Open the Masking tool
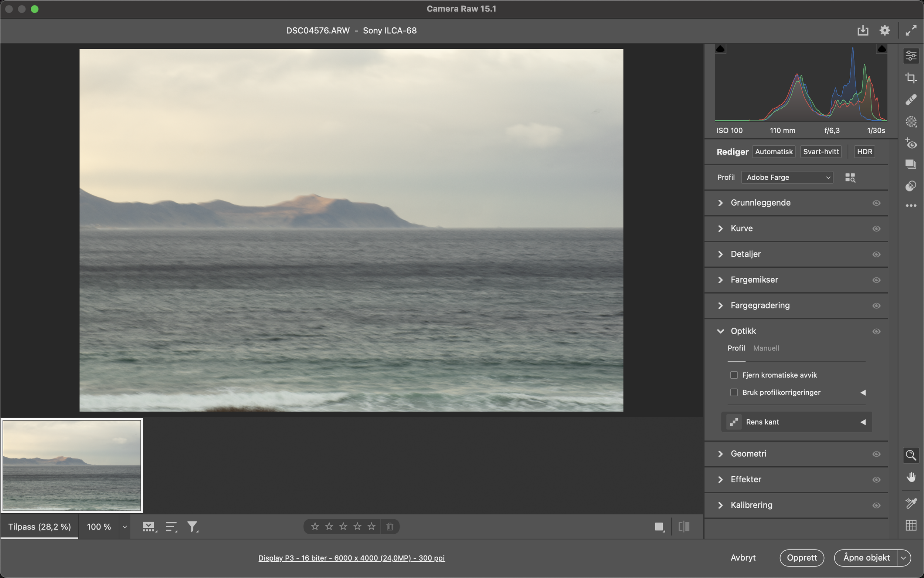This screenshot has width=924, height=578. click(x=911, y=122)
